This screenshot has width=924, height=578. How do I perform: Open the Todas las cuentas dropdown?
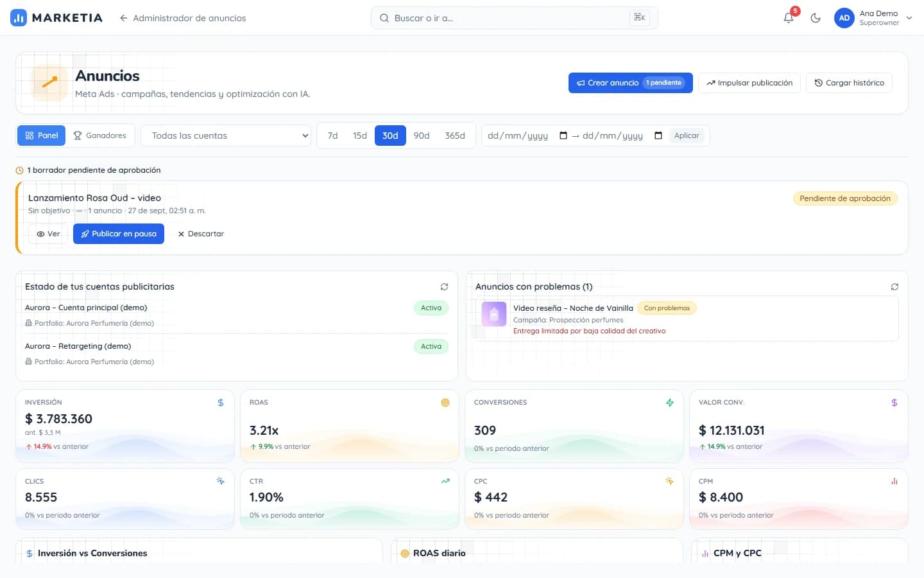pos(225,136)
